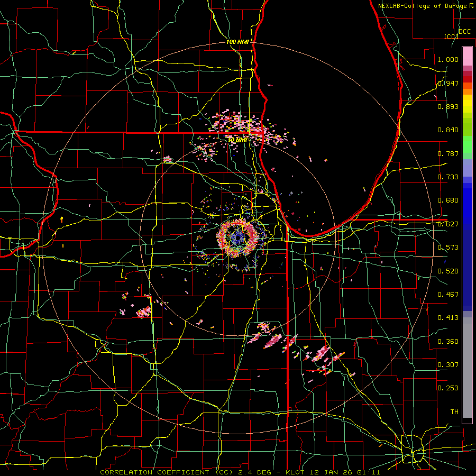The image size is (476, 476).
Task: Click the [CC] units label
Action: tap(452, 36)
